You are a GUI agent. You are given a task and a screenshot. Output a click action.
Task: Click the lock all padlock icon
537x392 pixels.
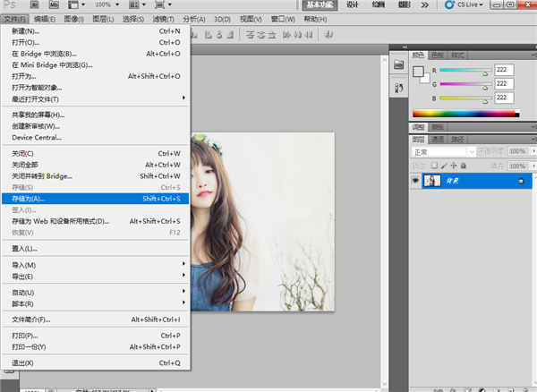pos(465,166)
